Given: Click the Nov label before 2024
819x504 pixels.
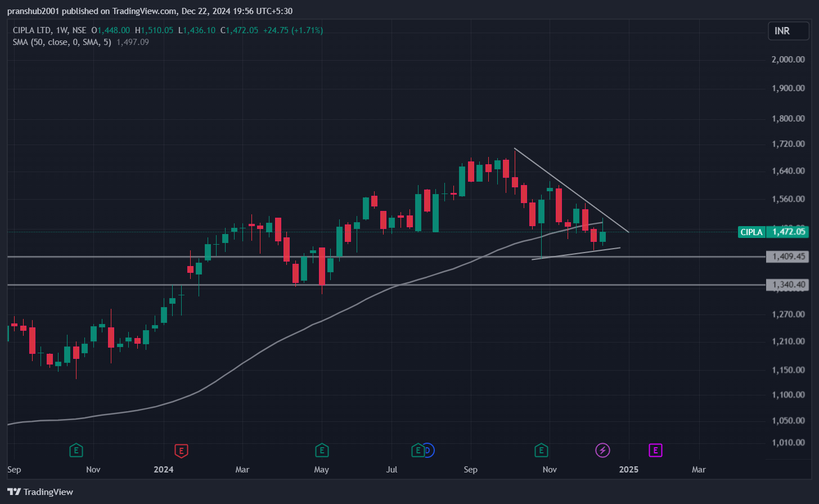Looking at the screenshot, I should [93, 470].
